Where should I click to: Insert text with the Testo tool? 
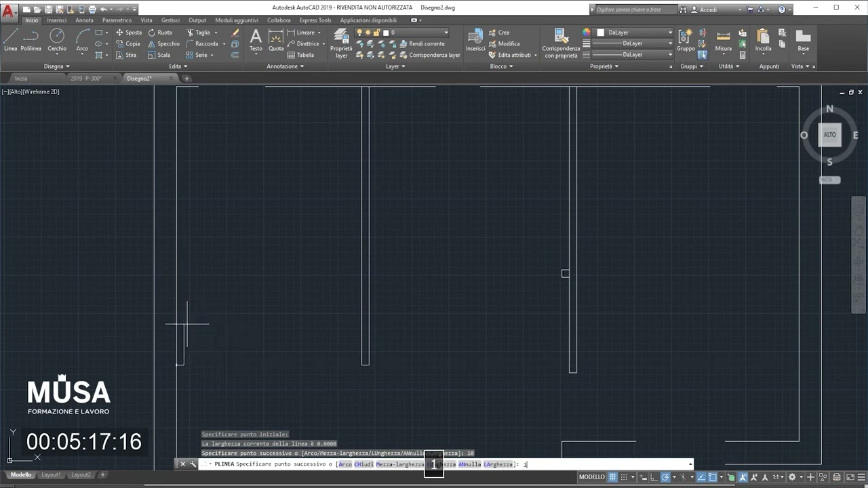(x=256, y=40)
